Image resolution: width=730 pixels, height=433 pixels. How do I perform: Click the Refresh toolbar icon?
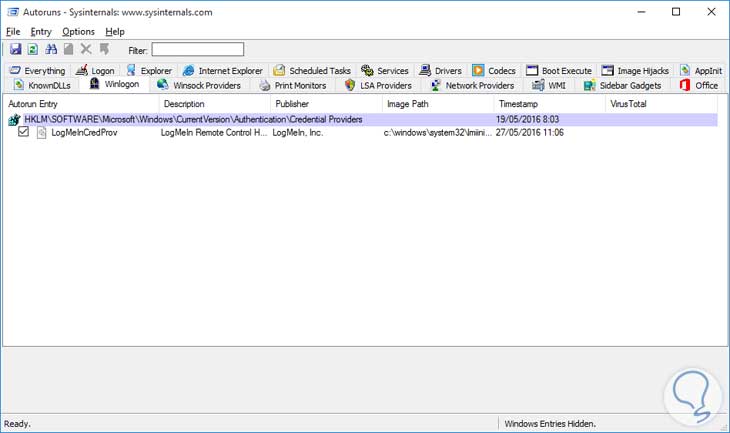tap(33, 49)
